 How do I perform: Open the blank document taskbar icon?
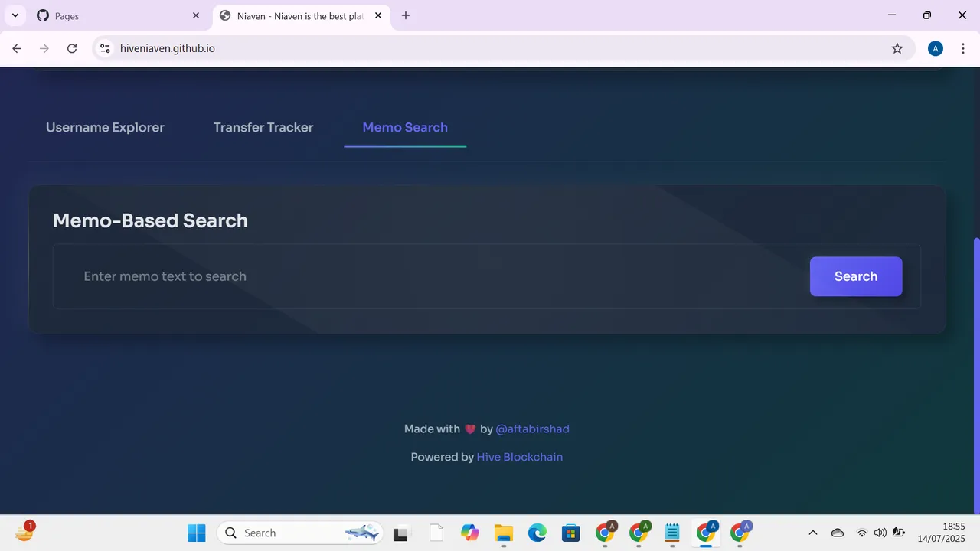pyautogui.click(x=436, y=533)
